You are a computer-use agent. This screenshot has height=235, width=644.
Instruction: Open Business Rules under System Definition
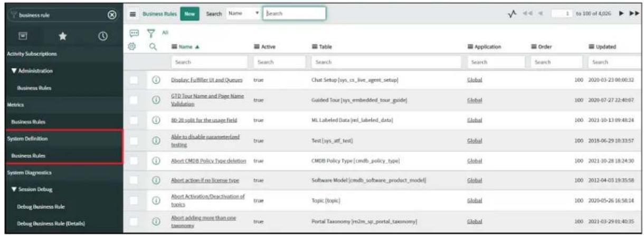coord(29,156)
